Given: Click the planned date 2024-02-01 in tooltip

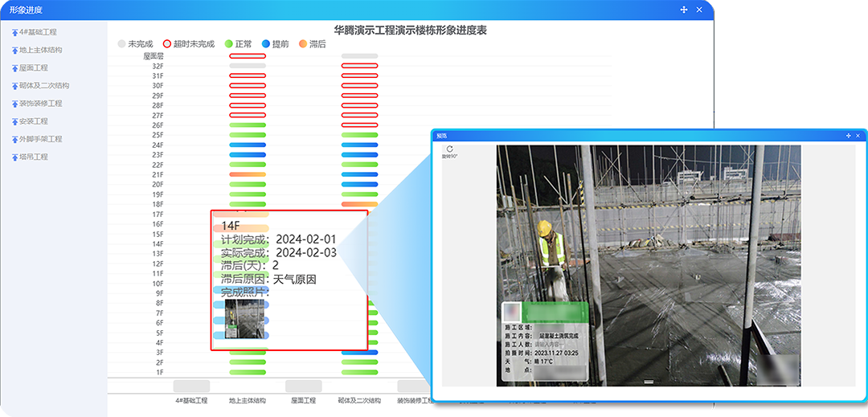Looking at the screenshot, I should pyautogui.click(x=306, y=239).
